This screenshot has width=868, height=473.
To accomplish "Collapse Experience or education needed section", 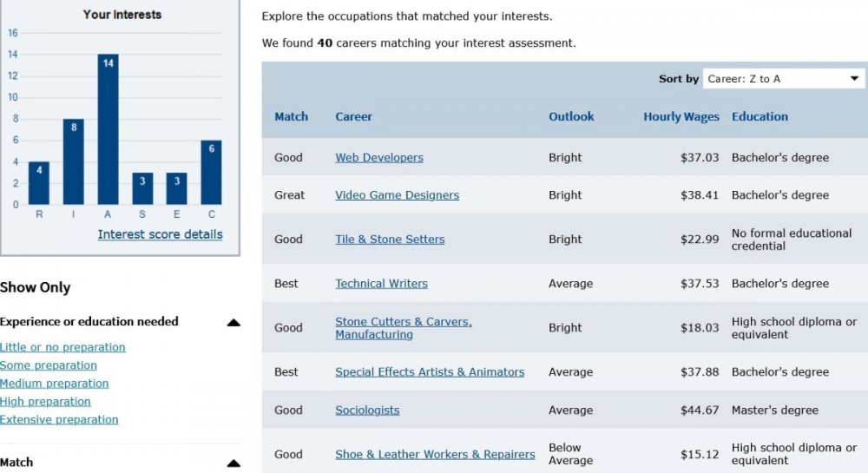I will pos(233,323).
